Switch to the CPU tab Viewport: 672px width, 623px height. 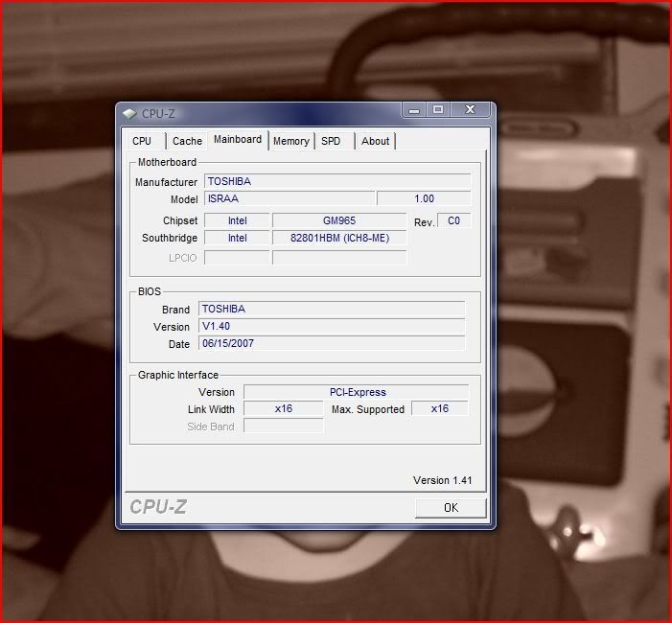pyautogui.click(x=142, y=141)
